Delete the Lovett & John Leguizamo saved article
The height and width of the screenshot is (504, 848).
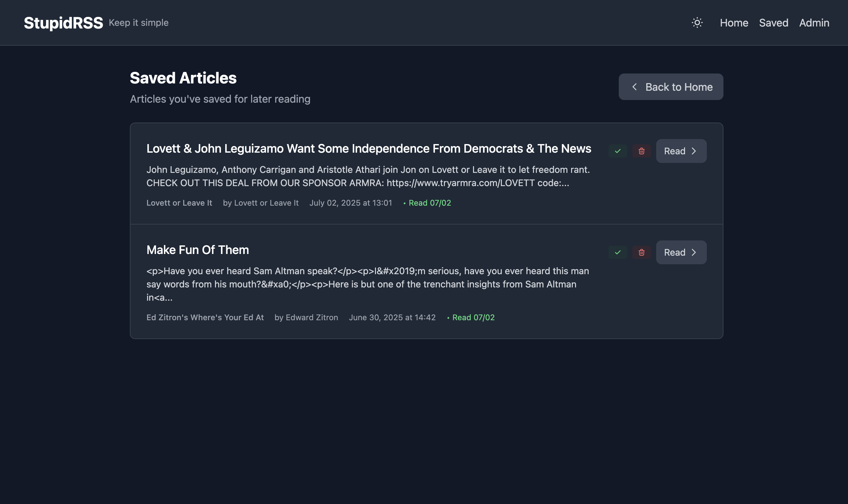click(641, 151)
